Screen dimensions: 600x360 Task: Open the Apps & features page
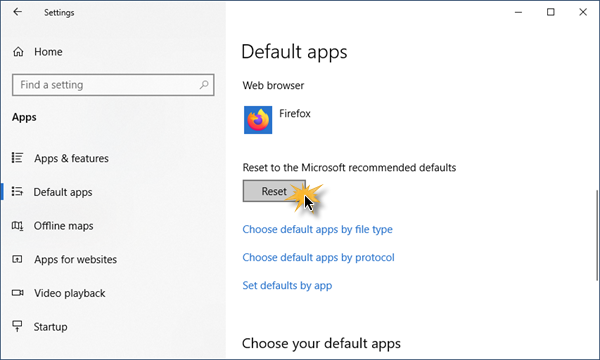pyautogui.click(x=71, y=158)
